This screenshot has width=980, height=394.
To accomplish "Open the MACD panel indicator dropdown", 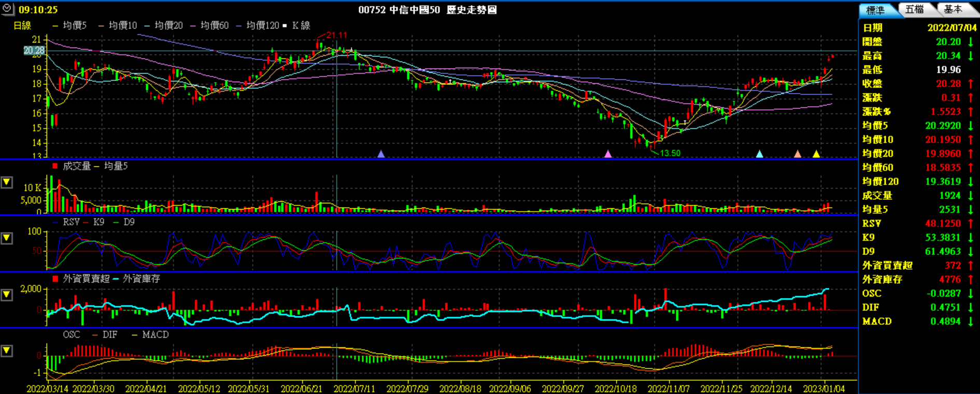I will (x=7, y=351).
